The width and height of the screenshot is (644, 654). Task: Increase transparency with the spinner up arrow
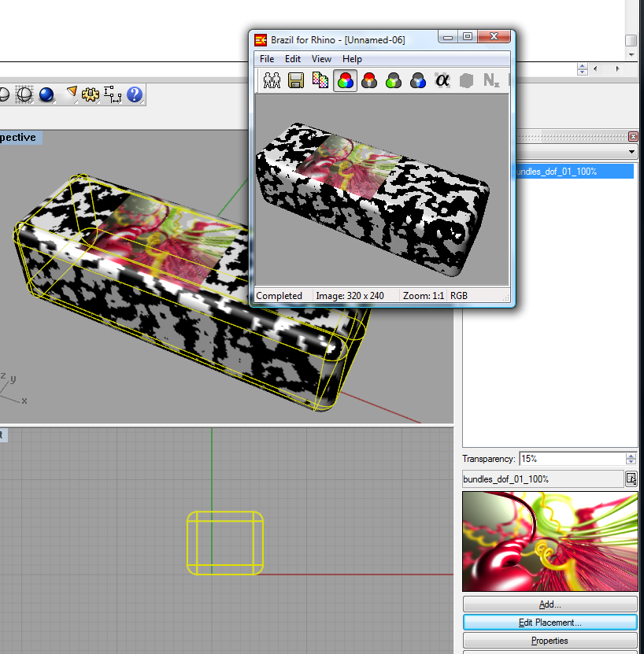tap(631, 456)
